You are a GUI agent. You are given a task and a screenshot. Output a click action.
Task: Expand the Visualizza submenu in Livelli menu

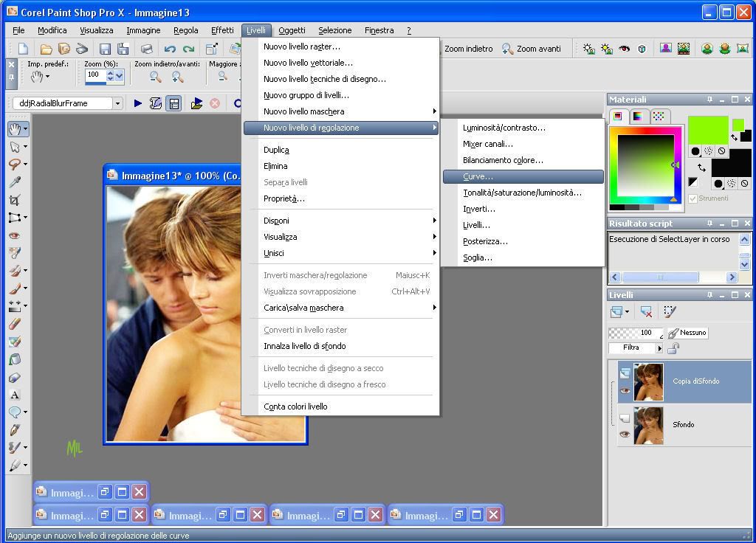[341, 237]
